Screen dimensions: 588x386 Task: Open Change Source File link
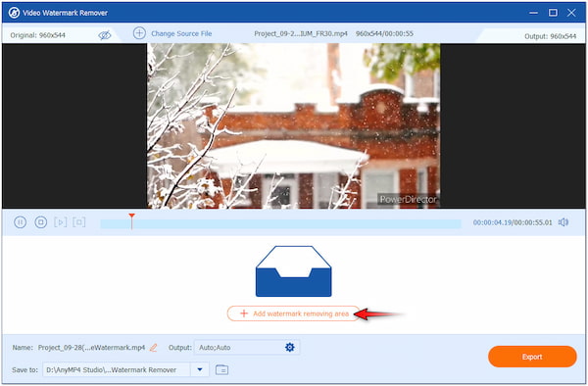181,33
